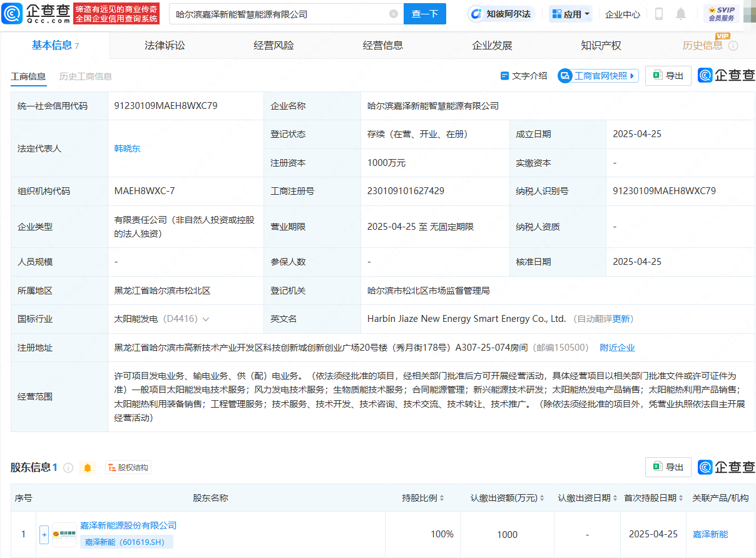Open notifications bell in the header
Image resolution: width=756 pixels, height=558 pixels.
[x=681, y=14]
